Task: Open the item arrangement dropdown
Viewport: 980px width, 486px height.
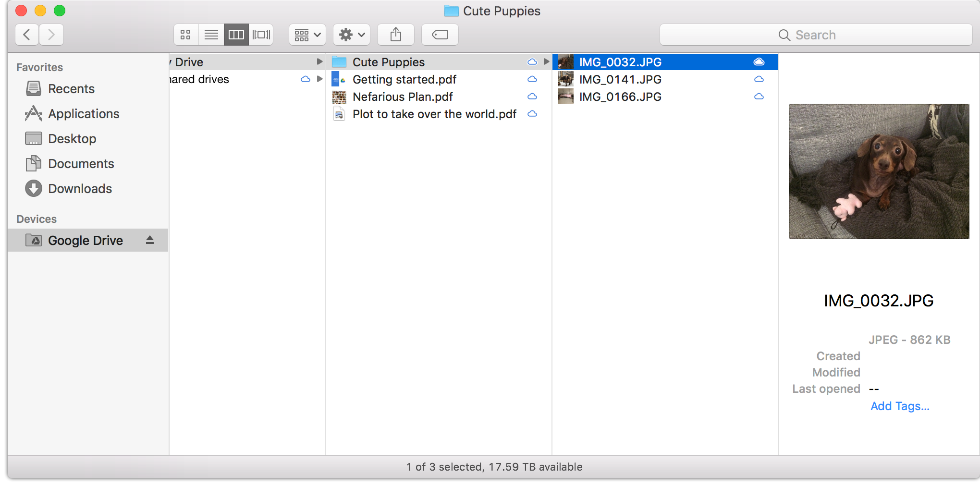Action: [x=307, y=35]
